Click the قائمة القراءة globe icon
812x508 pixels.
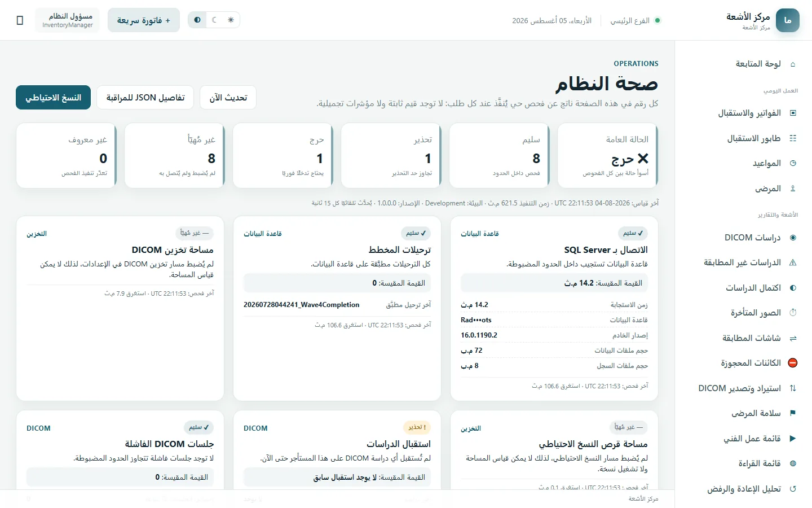[x=793, y=463]
